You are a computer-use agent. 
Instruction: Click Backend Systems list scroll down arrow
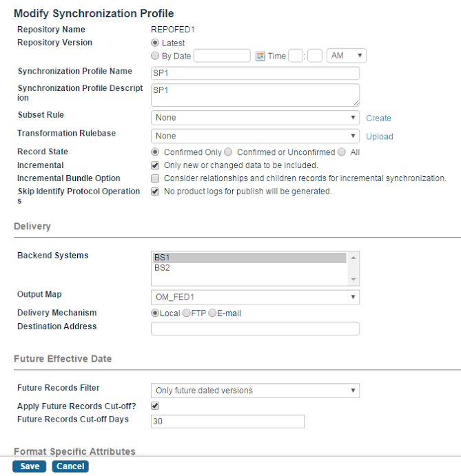tap(354, 279)
